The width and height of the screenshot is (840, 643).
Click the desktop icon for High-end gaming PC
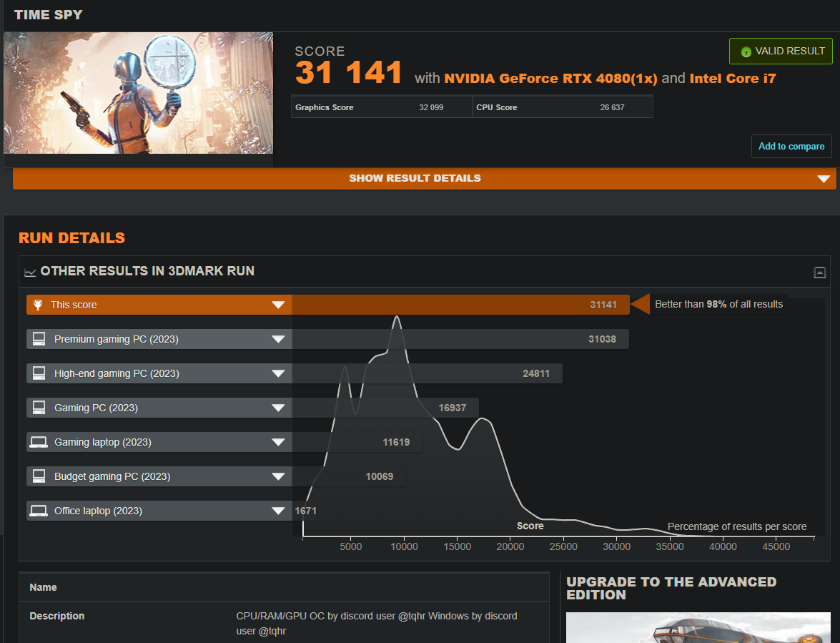tap(39, 373)
